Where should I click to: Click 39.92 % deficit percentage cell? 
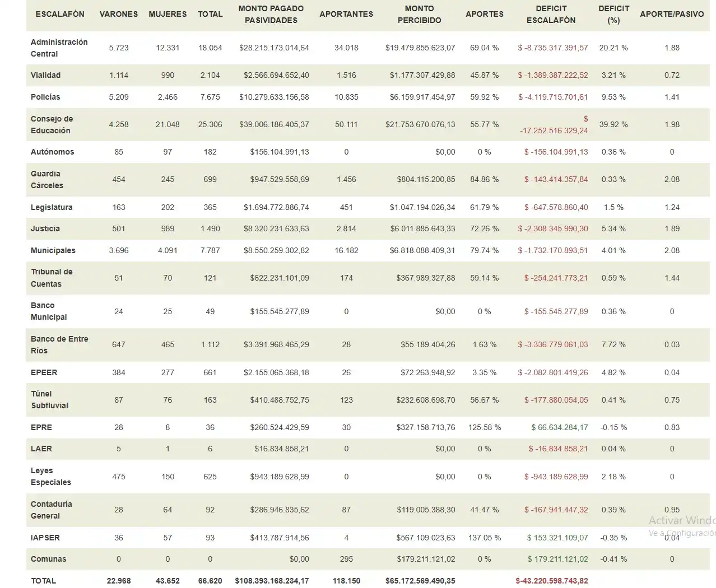[613, 124]
